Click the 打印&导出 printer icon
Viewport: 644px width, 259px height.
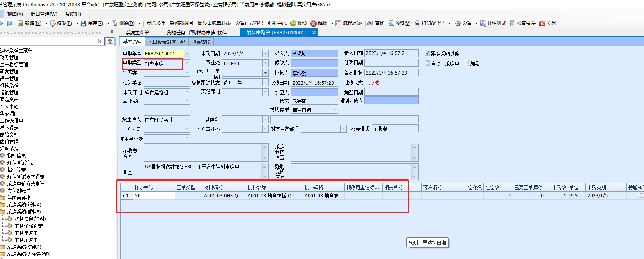coord(417,23)
